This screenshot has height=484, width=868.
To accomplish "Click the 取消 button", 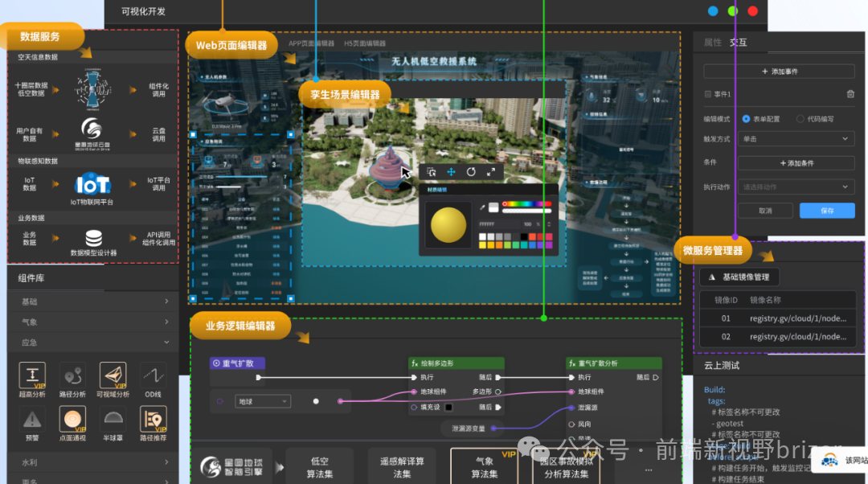I will pyautogui.click(x=765, y=211).
